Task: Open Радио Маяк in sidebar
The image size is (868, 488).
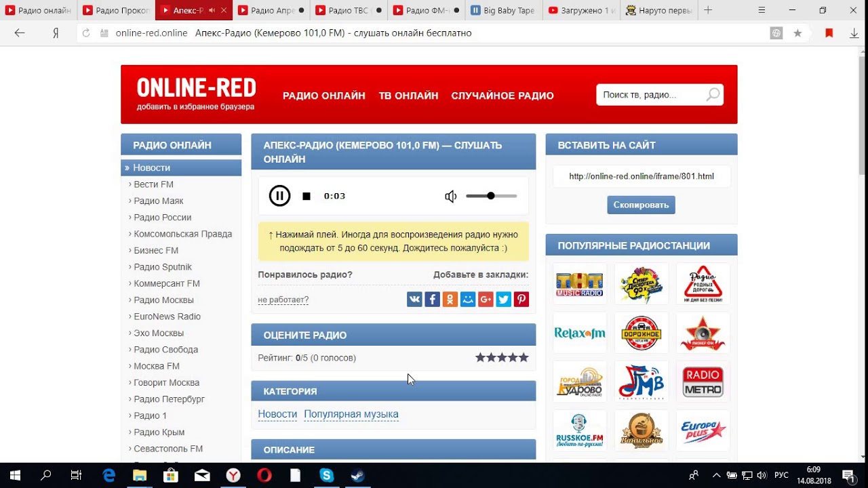Action: [159, 201]
